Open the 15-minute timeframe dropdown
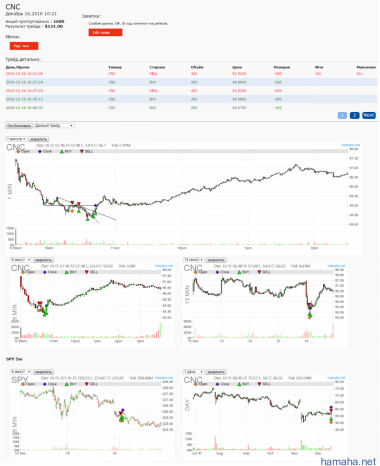Screen dimensions: 380x466 193,259
